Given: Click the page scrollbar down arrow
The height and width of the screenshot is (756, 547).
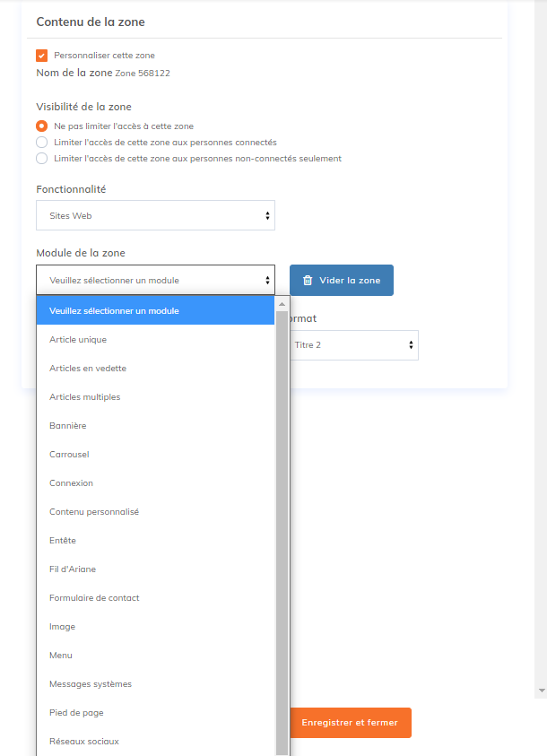Looking at the screenshot, I should [541, 691].
